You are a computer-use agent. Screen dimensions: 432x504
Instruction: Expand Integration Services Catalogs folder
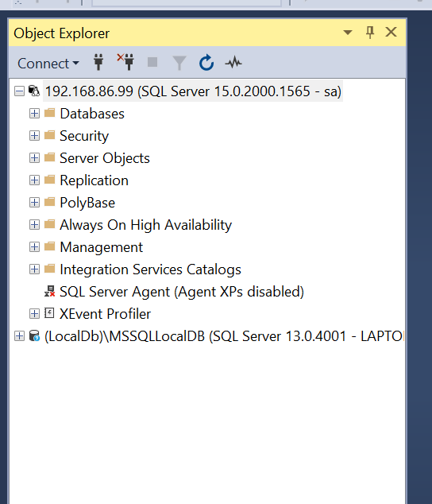[34, 269]
